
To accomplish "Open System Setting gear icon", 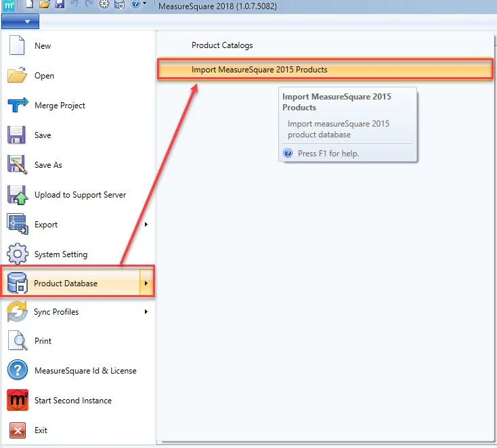I will 17,254.
